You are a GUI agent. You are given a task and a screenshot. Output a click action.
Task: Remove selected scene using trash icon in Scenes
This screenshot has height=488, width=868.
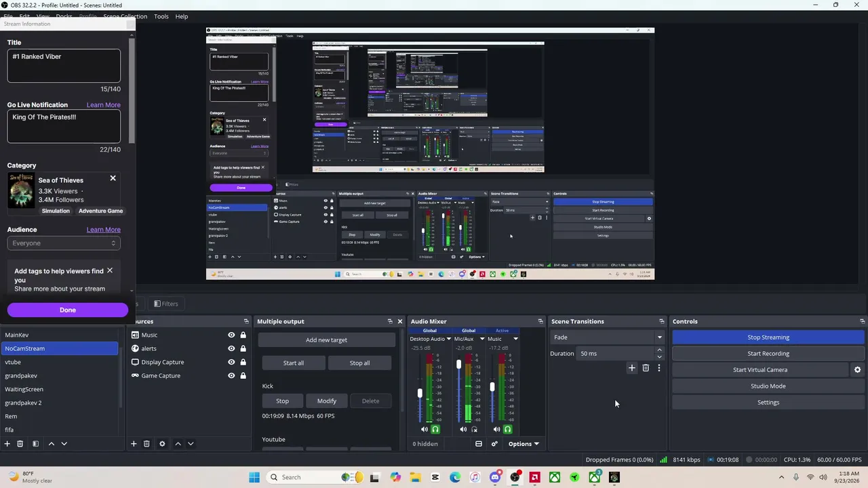pyautogui.click(x=20, y=444)
